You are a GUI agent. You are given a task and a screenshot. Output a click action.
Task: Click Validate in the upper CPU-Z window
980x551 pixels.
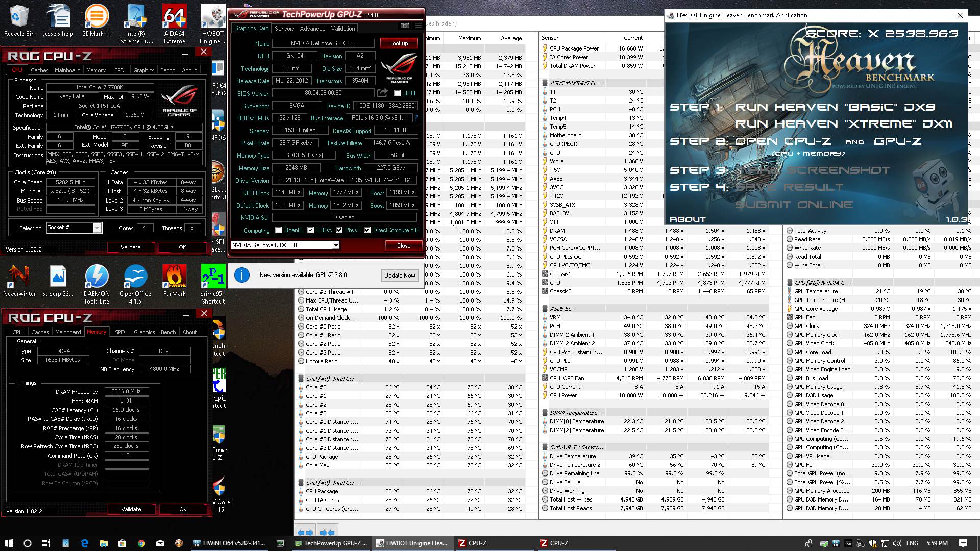131,247
